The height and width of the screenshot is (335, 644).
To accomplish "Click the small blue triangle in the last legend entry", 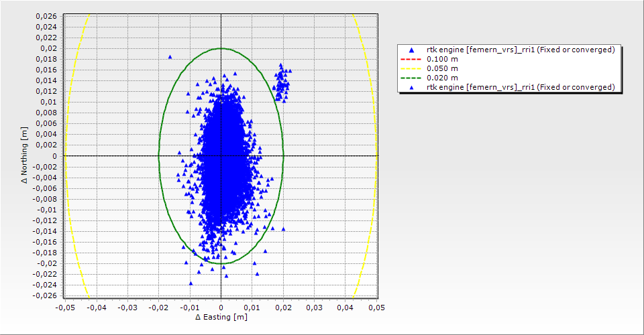I will 411,87.
